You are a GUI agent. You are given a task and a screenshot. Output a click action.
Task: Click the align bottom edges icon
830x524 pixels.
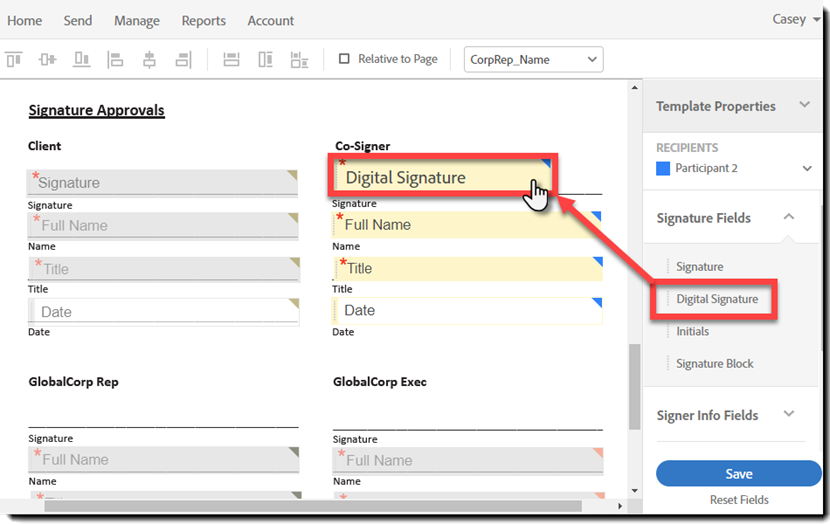81,60
